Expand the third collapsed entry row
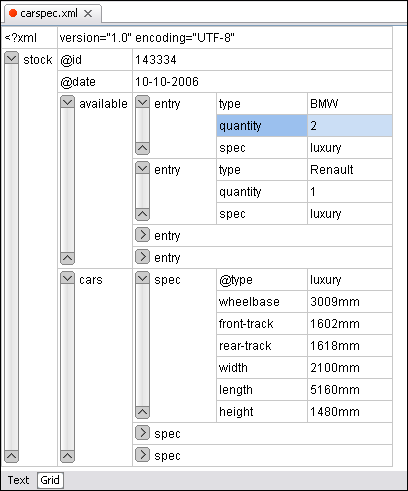 143,235
